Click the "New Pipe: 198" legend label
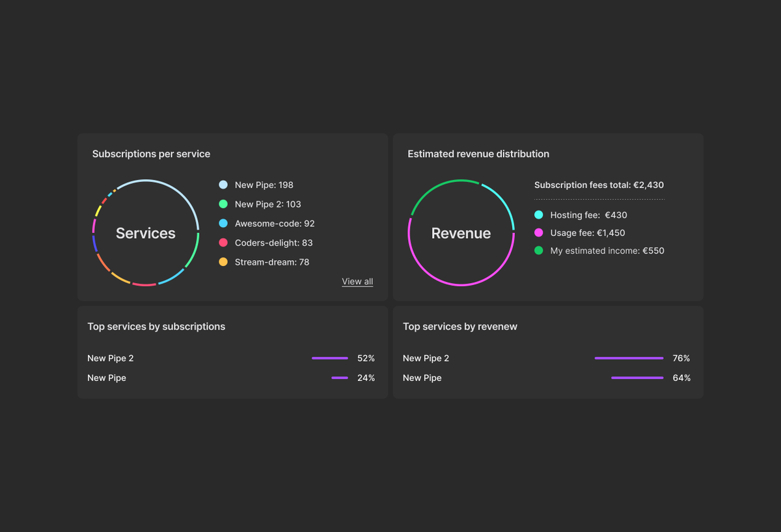The image size is (781, 532). (264, 185)
